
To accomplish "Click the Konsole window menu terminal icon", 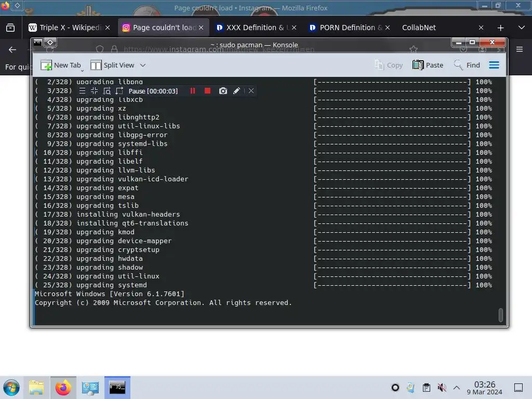I will coord(37,43).
